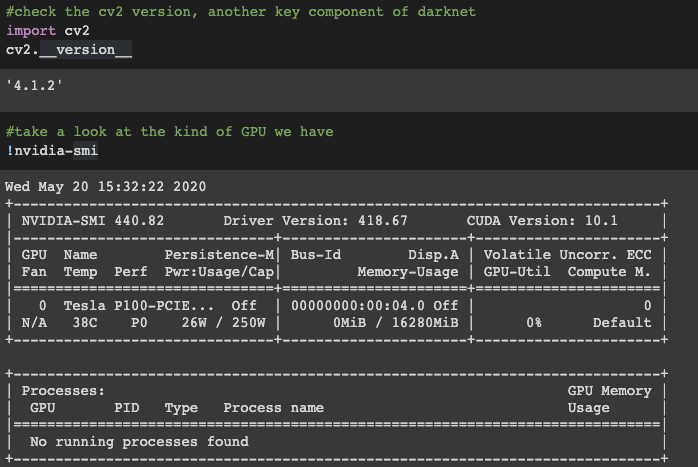Select the Pwr:Usage/Cap header text

pyautogui.click(x=219, y=272)
